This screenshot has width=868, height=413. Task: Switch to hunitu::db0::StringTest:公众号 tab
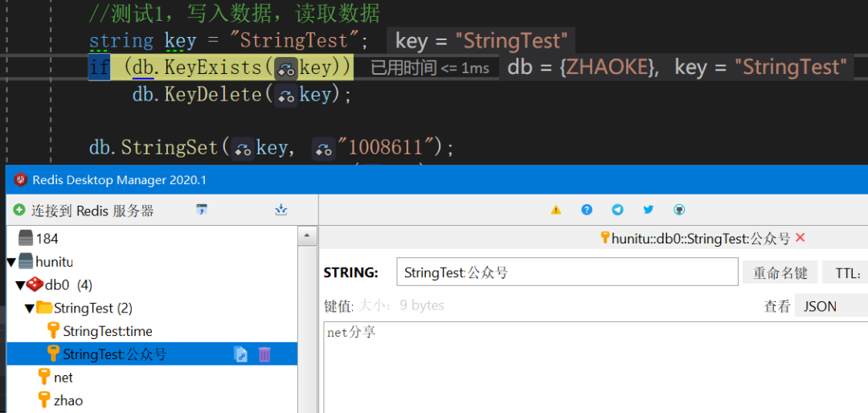700,239
